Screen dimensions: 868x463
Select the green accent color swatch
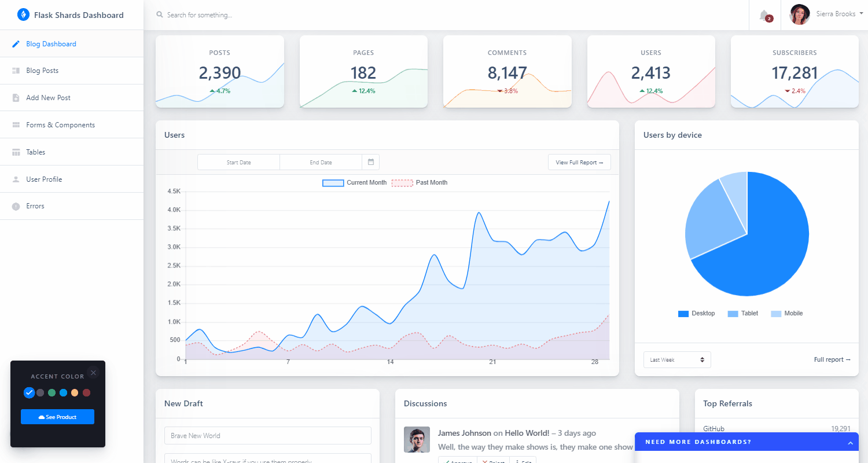tap(52, 392)
